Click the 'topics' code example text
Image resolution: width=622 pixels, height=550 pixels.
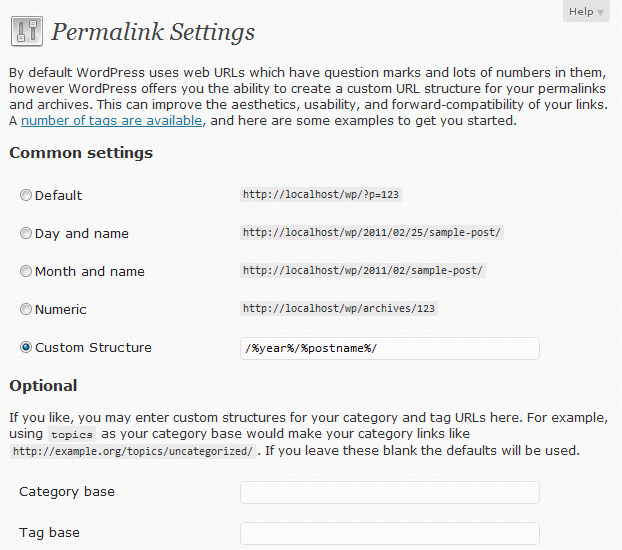point(71,435)
